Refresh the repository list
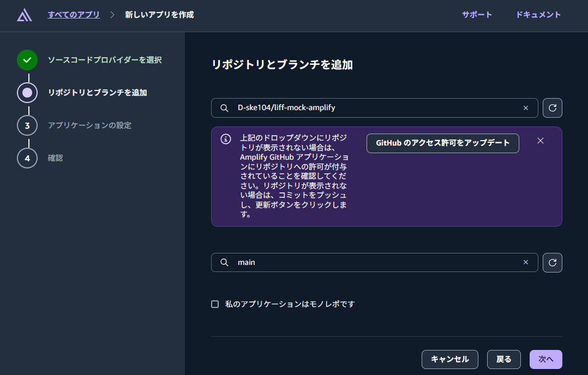Screen dimensions: 588x375 coord(553,108)
